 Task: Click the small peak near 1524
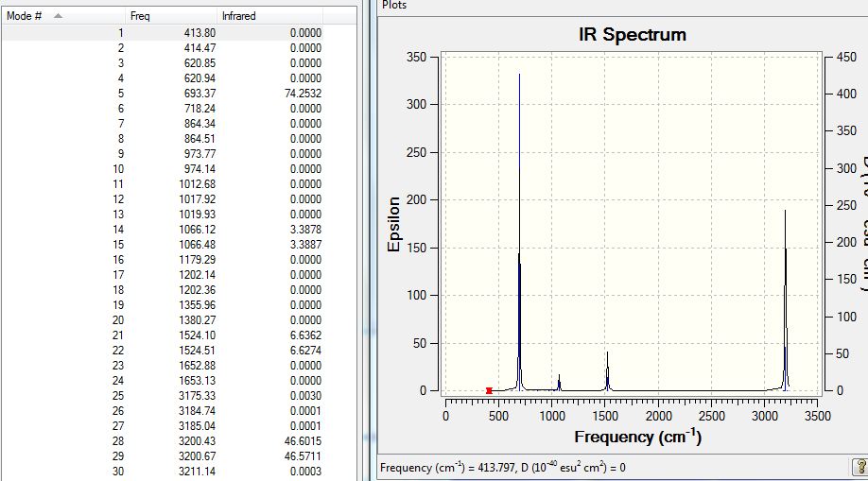tap(607, 370)
